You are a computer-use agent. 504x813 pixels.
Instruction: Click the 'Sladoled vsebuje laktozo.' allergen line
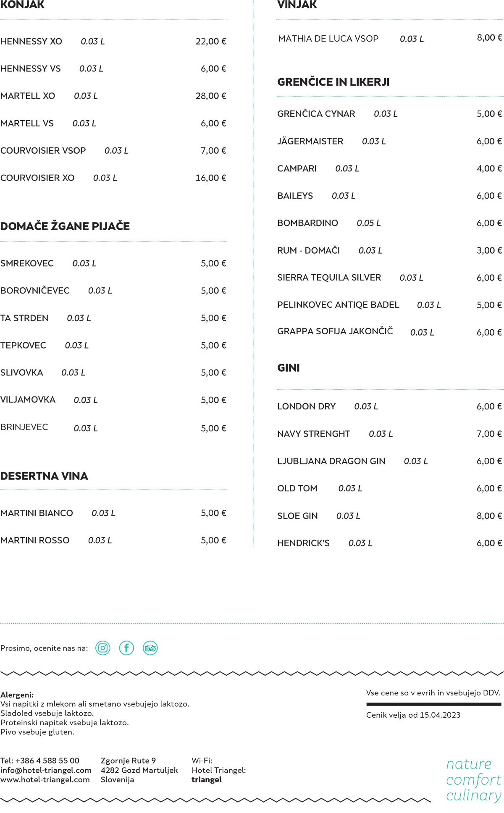pos(47,713)
